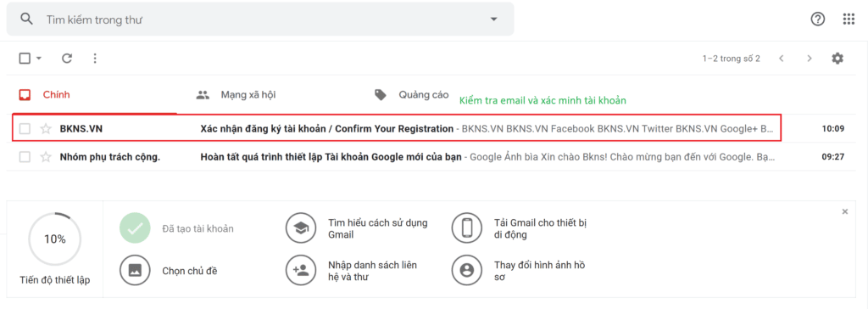
Task: Expand the search options dropdown arrow
Action: [x=494, y=20]
